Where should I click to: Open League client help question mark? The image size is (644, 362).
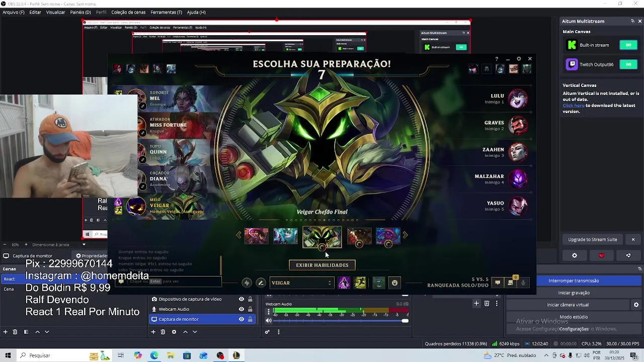tap(497, 59)
